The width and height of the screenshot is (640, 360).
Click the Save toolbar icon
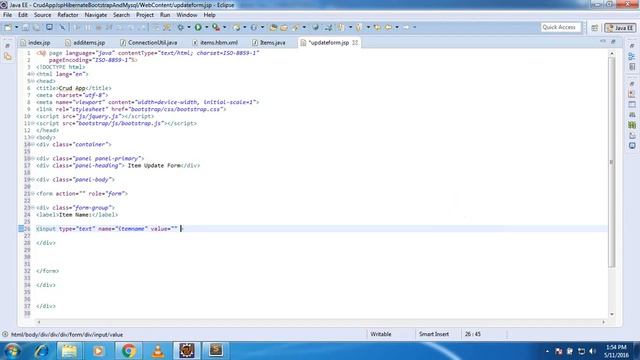tap(25, 27)
